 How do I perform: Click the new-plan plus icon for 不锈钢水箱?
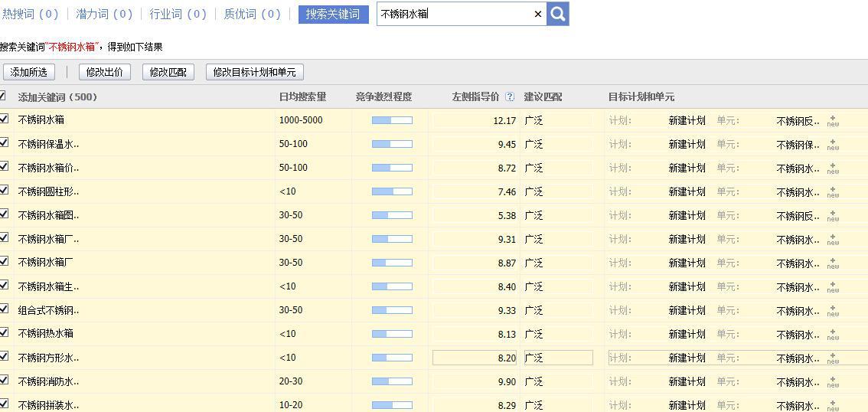(833, 121)
